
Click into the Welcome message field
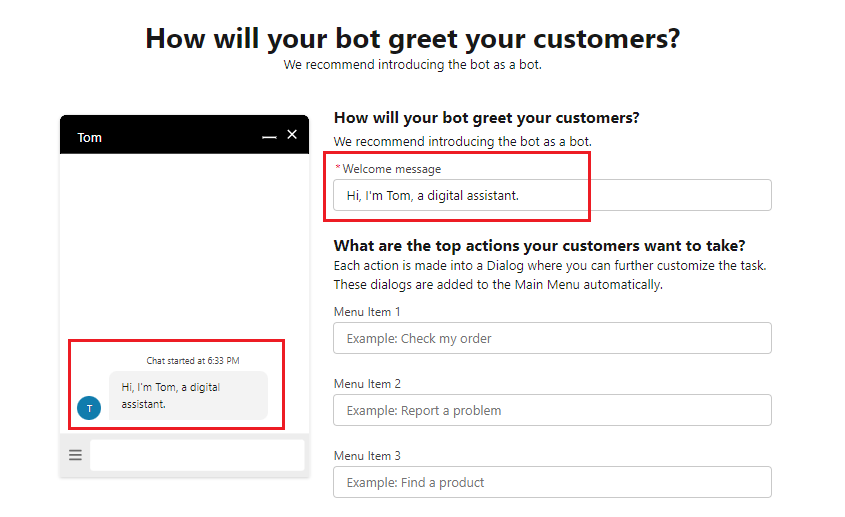coord(552,195)
